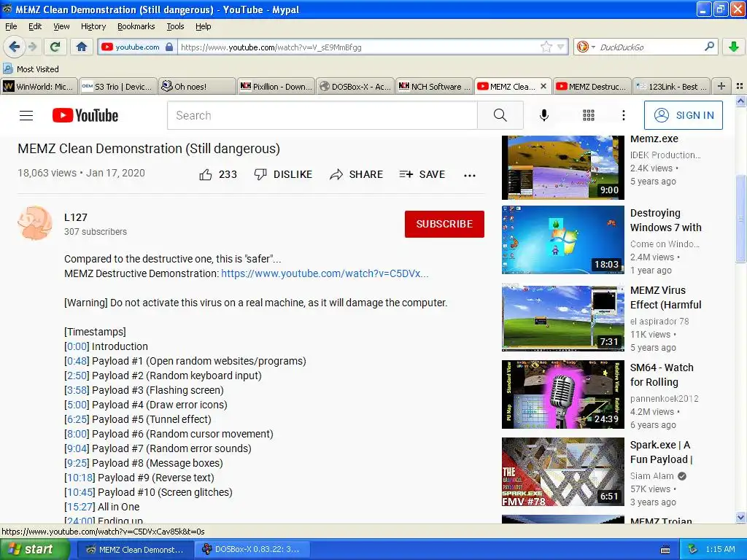Bookmark this page with the star icon
Screen dimensions: 747x560
[546, 47]
